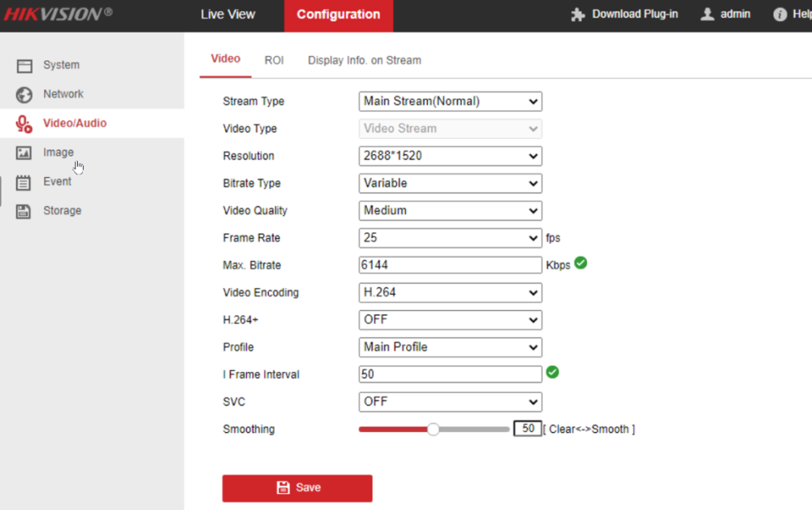Open the System menu entry
812x510 pixels.
click(92, 65)
